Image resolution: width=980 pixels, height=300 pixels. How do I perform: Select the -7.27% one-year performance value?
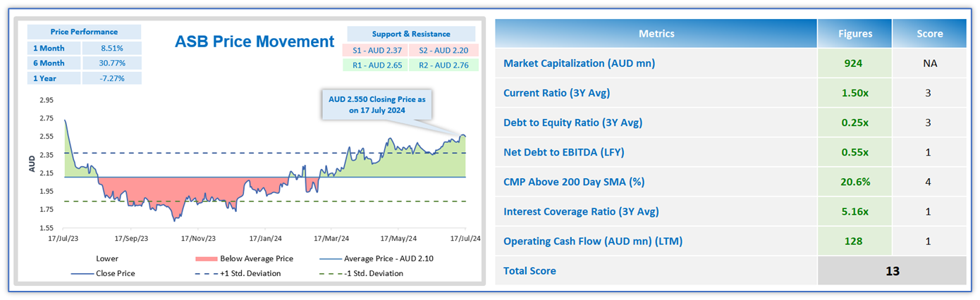(112, 78)
